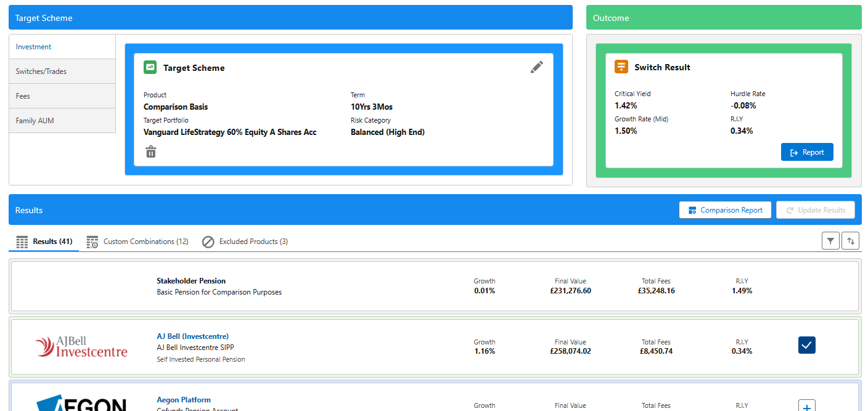Click Vanguard LifeStrategy 60% Equity portfolio name

click(x=230, y=132)
